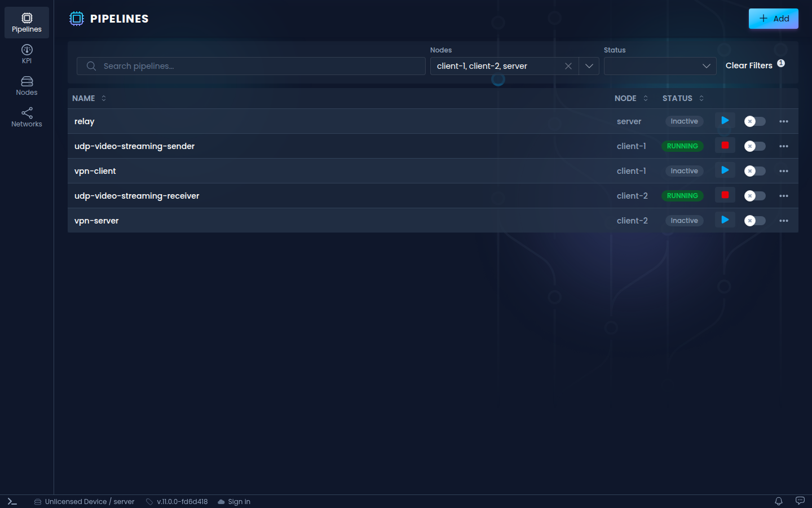This screenshot has width=812, height=508.
Task: Clear the selected Nodes filter values
Action: [x=568, y=66]
